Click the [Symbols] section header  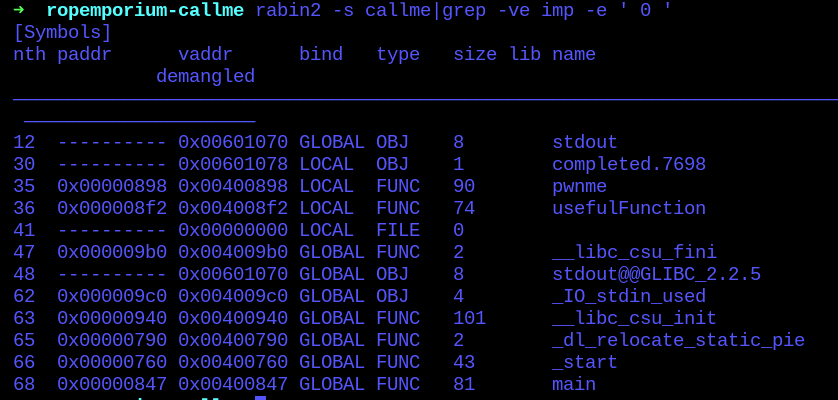tap(62, 32)
